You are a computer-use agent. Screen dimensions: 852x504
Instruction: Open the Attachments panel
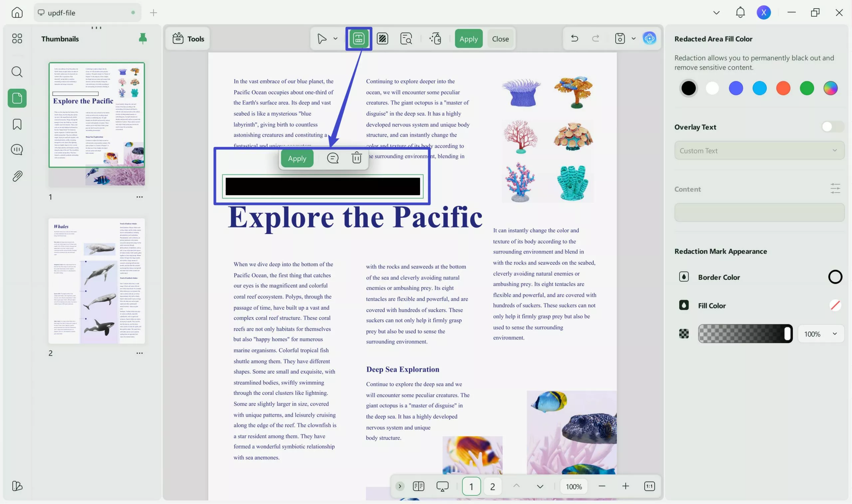(x=17, y=176)
